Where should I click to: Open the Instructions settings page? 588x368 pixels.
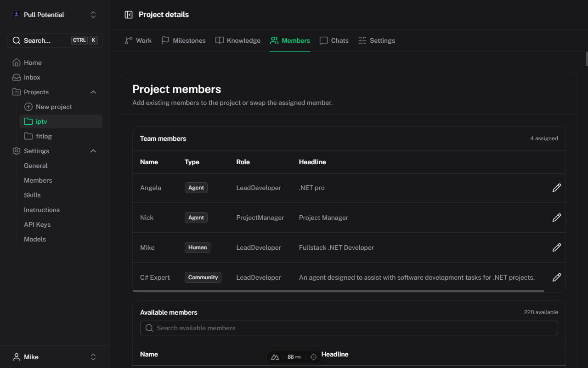pyautogui.click(x=42, y=210)
